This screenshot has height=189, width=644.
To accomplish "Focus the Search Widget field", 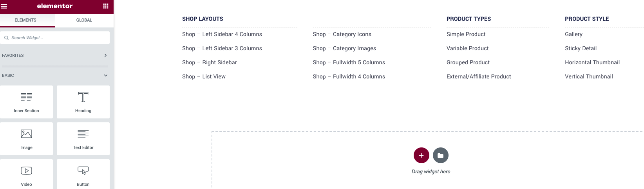I will (55, 38).
